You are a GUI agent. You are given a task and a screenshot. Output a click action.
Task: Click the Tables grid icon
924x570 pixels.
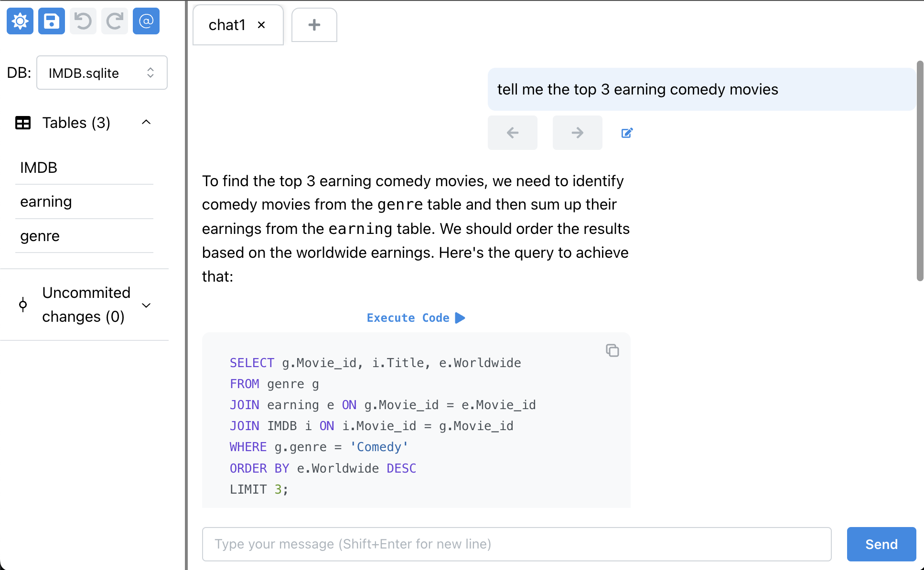23,123
